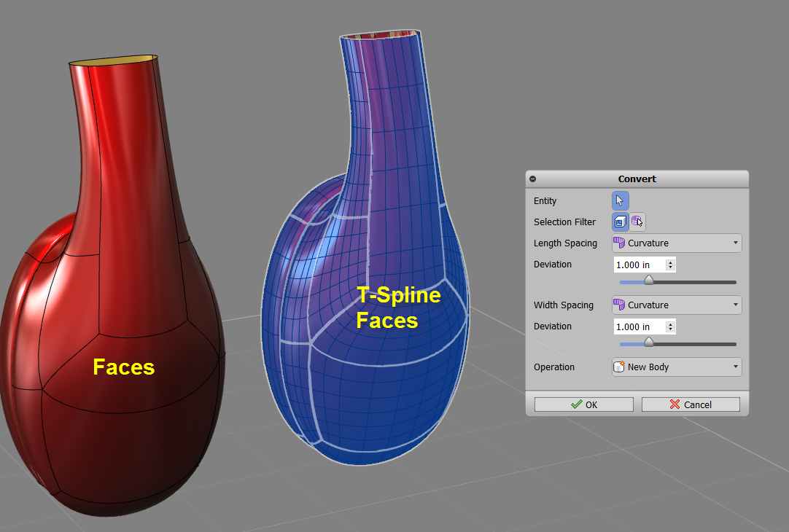Click the Width Spacing Deviation spinner arrows
The image size is (789, 532).
(670, 326)
